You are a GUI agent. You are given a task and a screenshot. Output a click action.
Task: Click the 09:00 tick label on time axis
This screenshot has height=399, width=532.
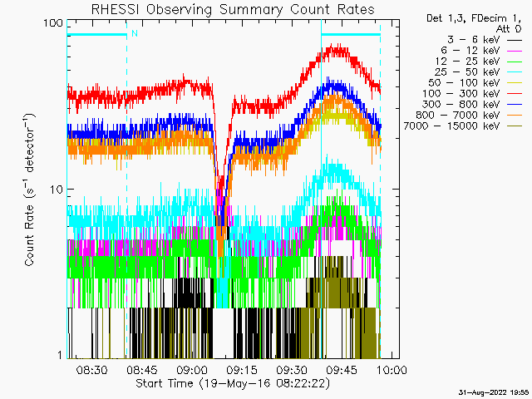coord(191,370)
